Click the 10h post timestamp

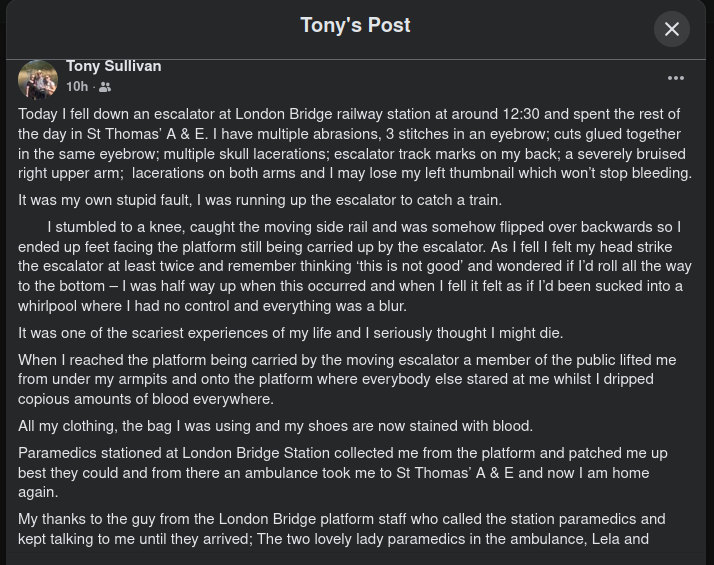(x=77, y=87)
